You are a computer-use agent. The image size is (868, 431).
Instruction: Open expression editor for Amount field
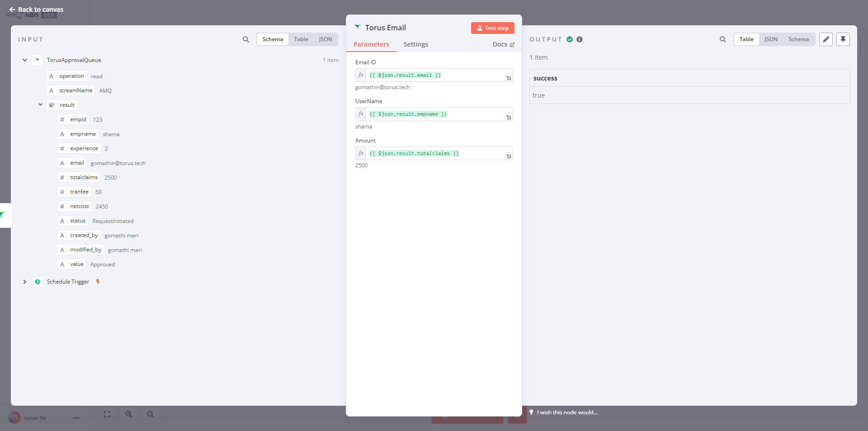click(509, 156)
